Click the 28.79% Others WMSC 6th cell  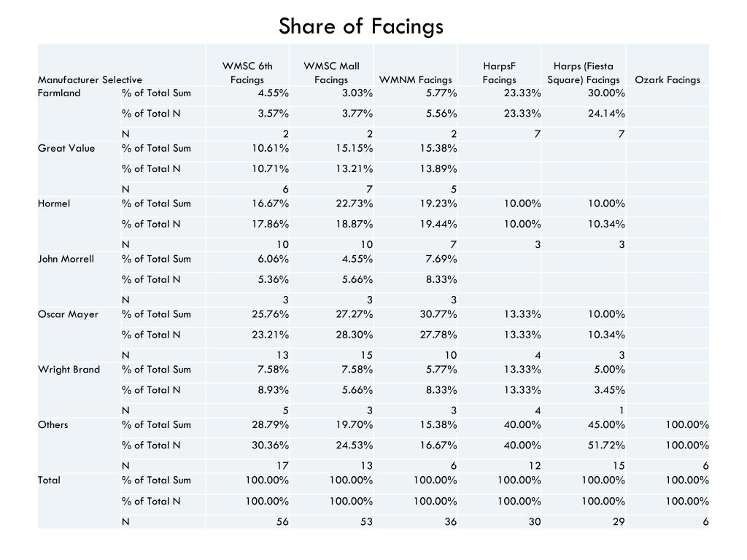pos(270,425)
